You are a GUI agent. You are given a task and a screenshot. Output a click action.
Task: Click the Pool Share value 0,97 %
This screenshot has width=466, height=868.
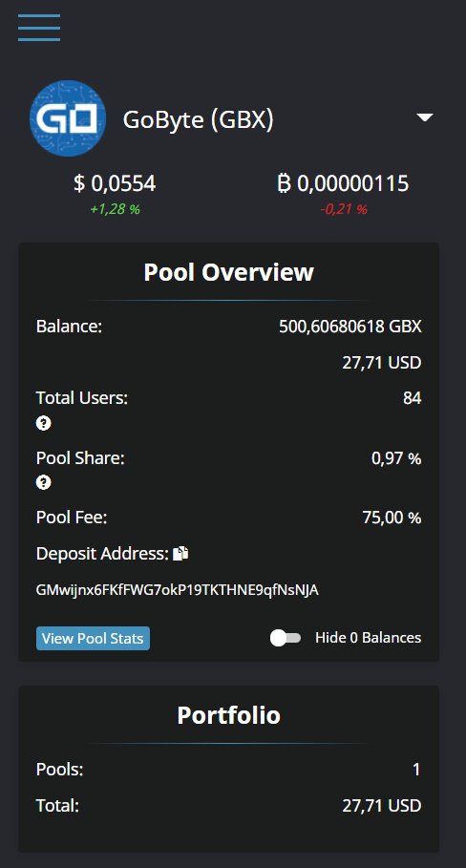coord(396,458)
